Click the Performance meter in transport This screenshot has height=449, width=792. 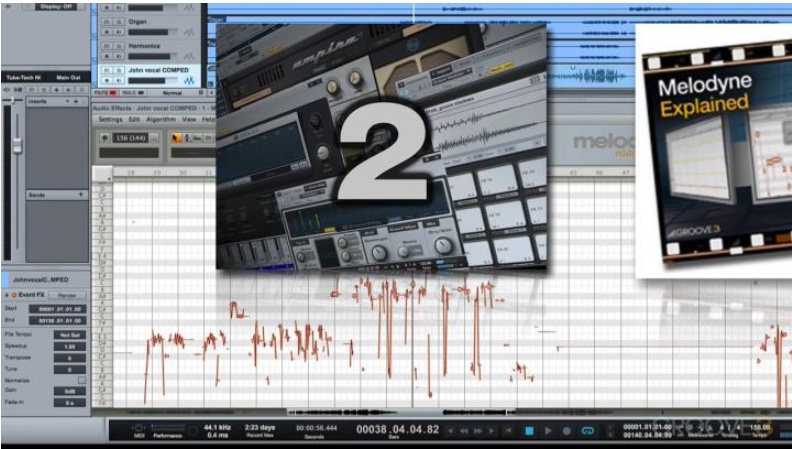click(168, 428)
